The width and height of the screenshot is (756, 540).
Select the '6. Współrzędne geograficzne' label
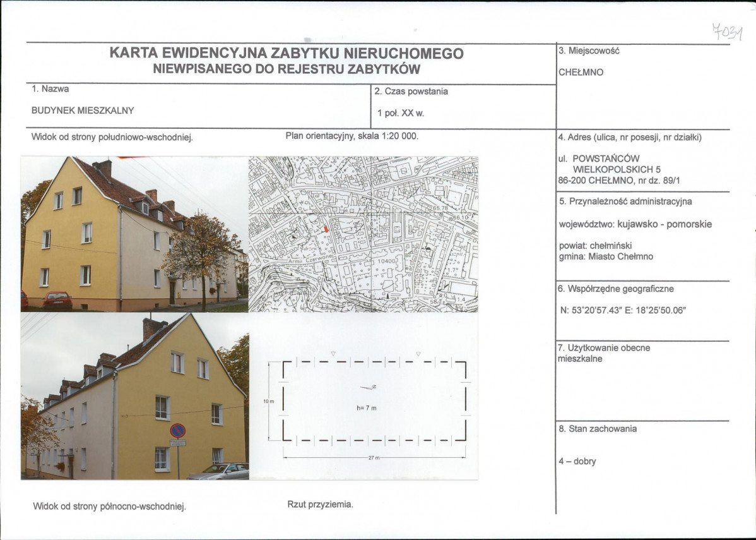tap(615, 289)
